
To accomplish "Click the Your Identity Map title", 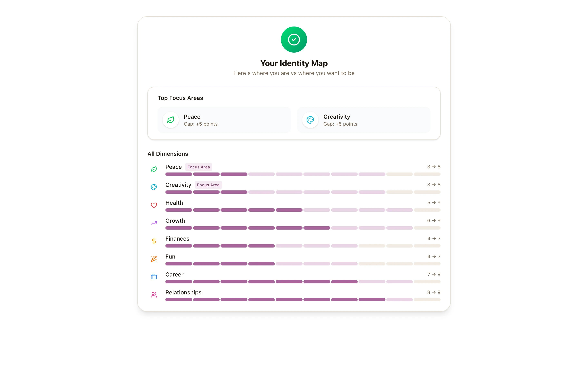I will [x=294, y=63].
